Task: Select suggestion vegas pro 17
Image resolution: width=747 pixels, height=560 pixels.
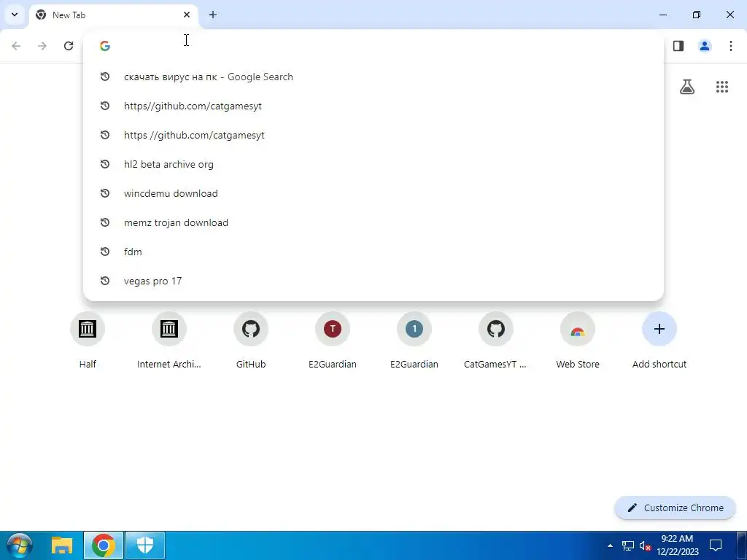Action: pos(373,281)
